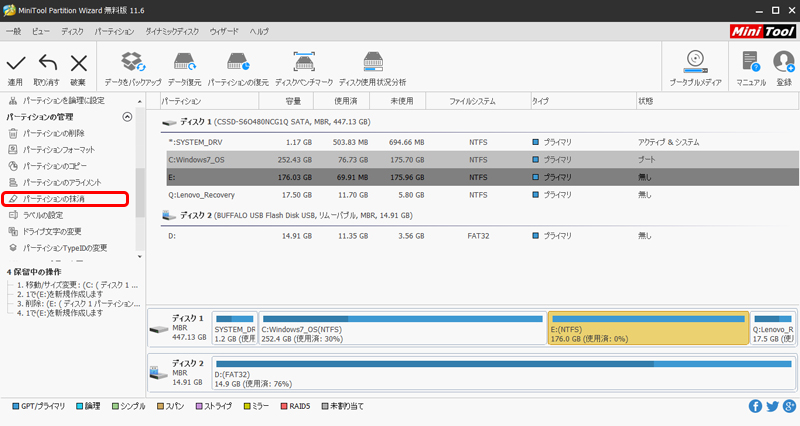Open the ヘルプ menu
The height and width of the screenshot is (426, 800).
259,32
